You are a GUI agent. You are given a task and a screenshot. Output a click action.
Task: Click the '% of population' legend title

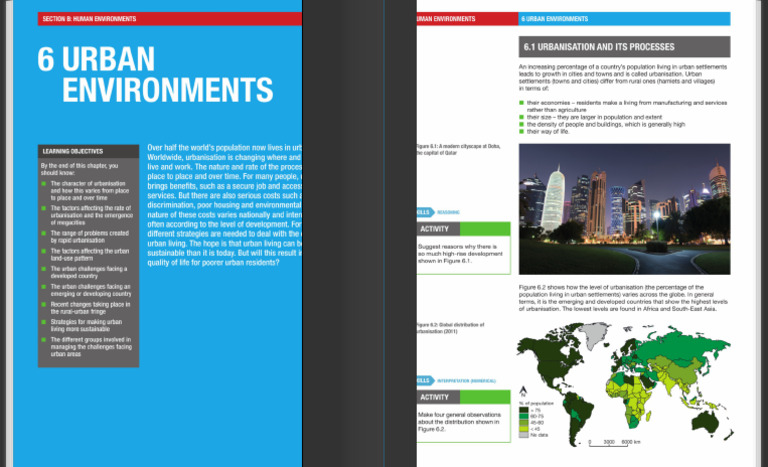536,403
